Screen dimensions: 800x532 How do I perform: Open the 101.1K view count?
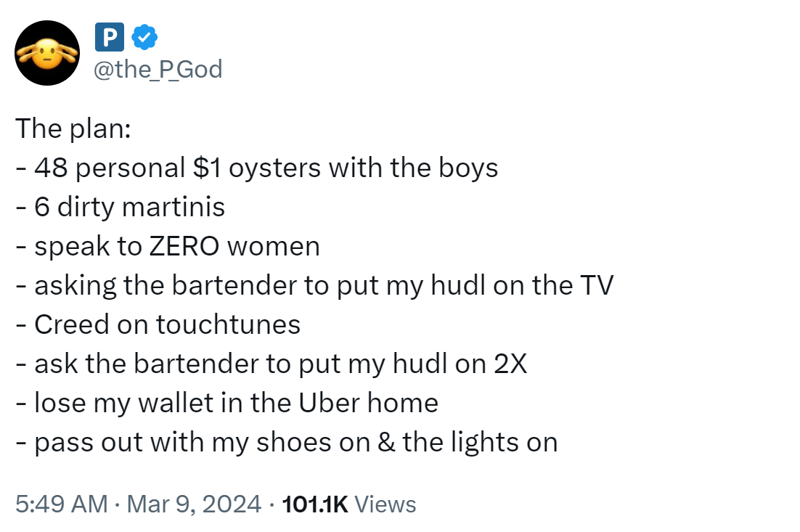(315, 504)
